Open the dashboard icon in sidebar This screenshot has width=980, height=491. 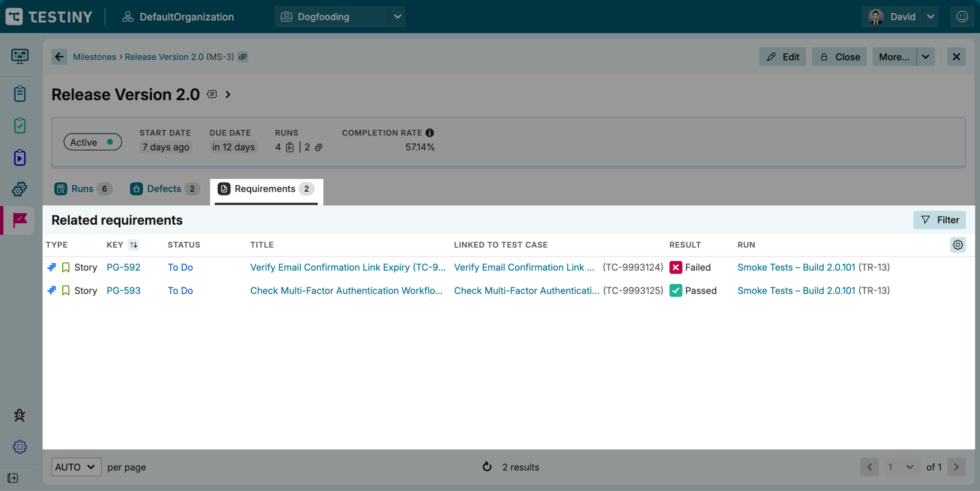point(19,57)
